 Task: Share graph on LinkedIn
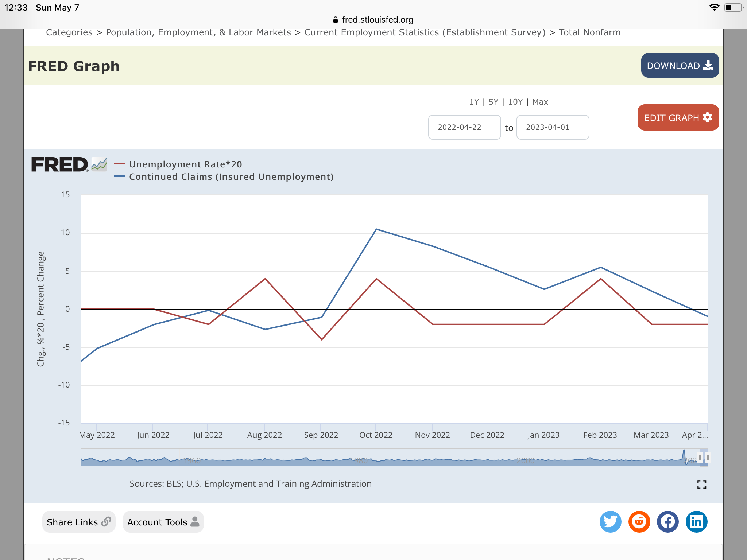coord(696,522)
